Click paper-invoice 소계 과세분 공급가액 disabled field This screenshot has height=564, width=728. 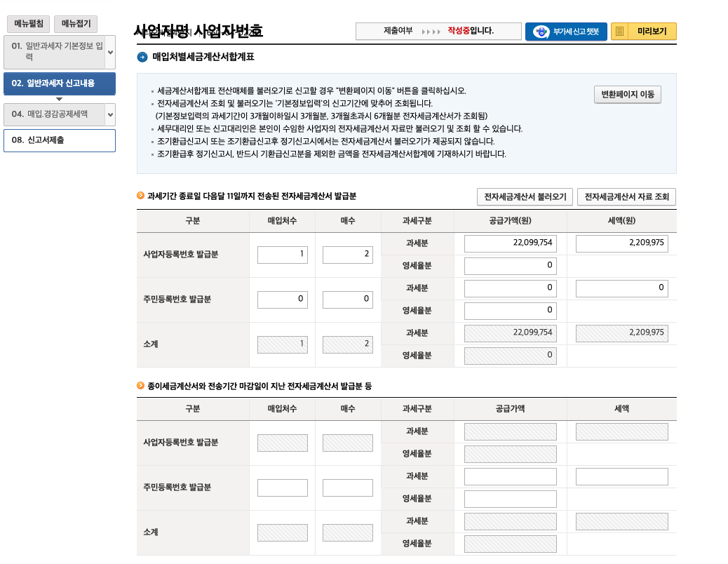point(511,522)
